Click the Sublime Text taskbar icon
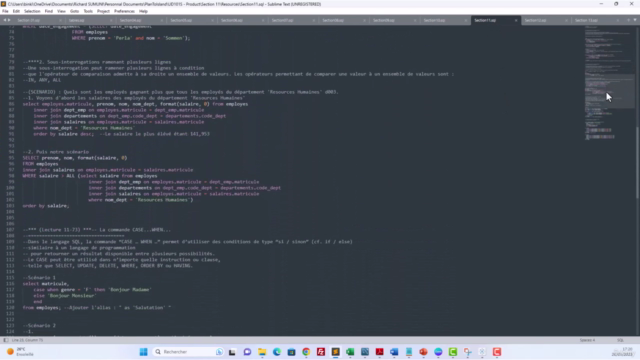The height and width of the screenshot is (360, 640). pos(336,352)
